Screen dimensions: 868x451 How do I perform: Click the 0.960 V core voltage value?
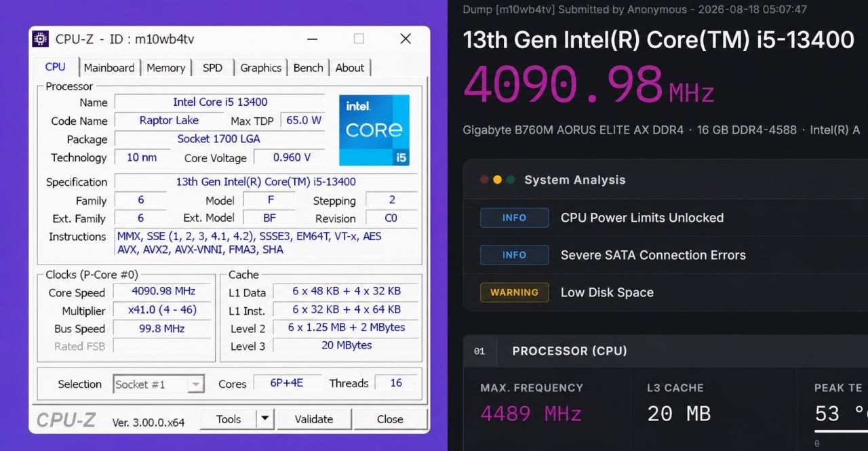coord(291,157)
